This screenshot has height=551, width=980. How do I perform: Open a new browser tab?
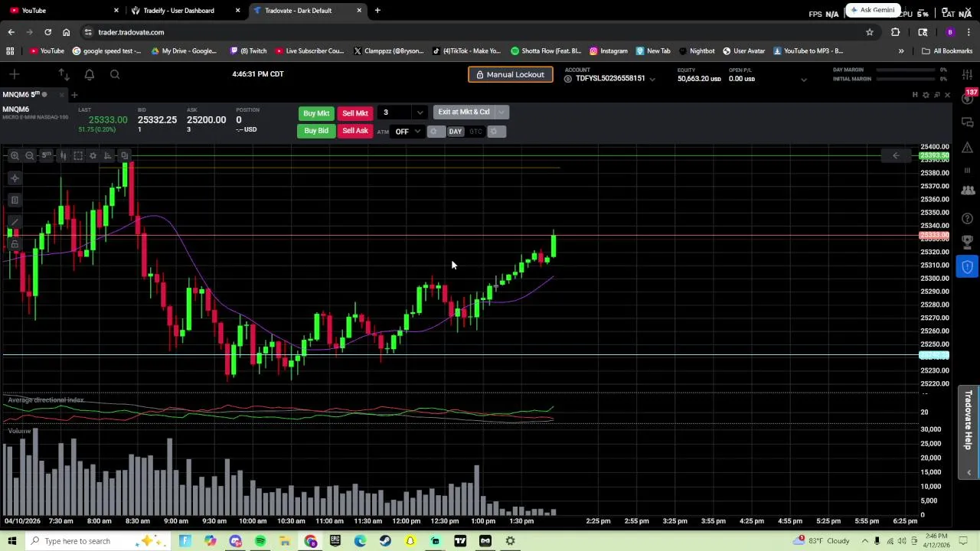click(377, 11)
